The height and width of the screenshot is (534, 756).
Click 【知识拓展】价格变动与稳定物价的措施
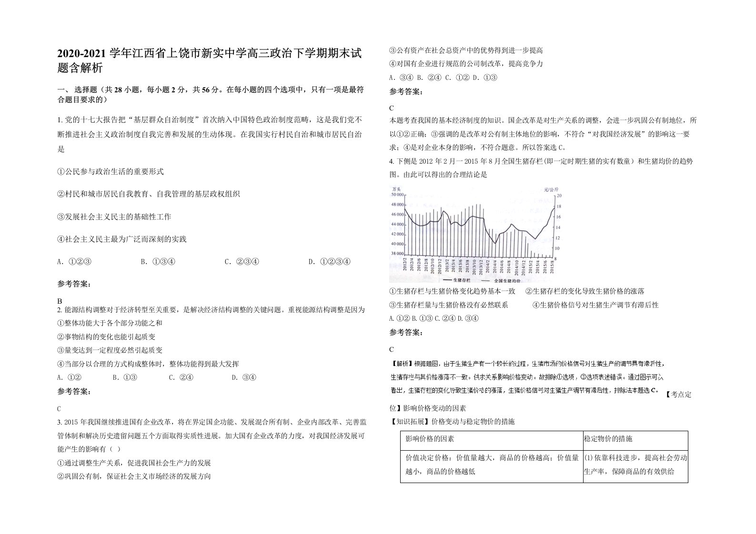coord(452,422)
